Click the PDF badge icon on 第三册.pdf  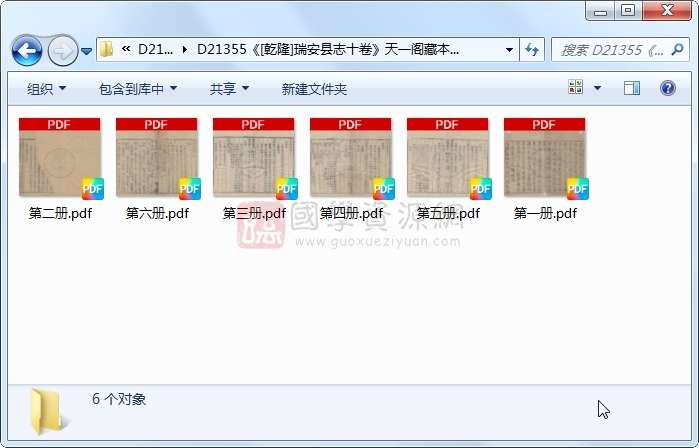(x=287, y=189)
